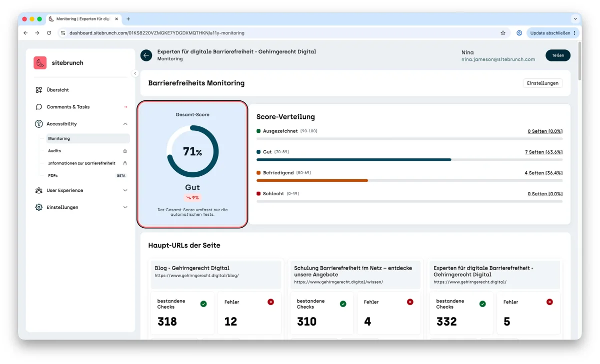This screenshot has width=600, height=364.
Task: Collapse the Accessibility section chevron
Action: point(125,124)
